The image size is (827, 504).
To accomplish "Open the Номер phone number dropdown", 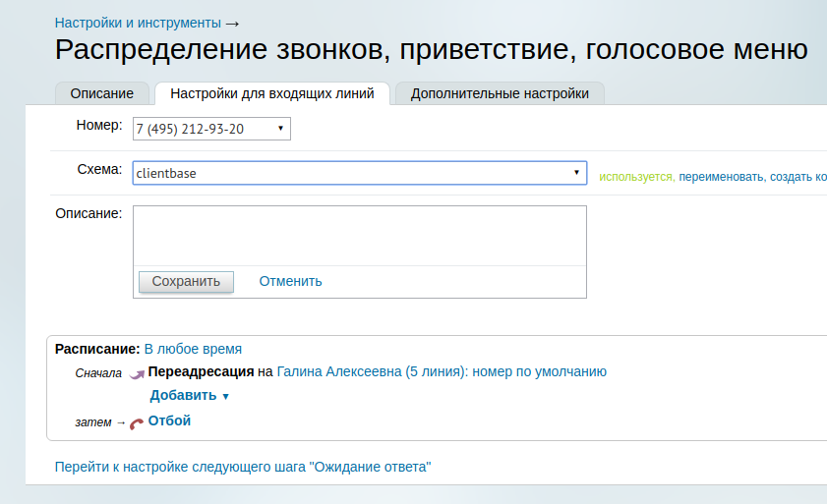I will (x=211, y=129).
